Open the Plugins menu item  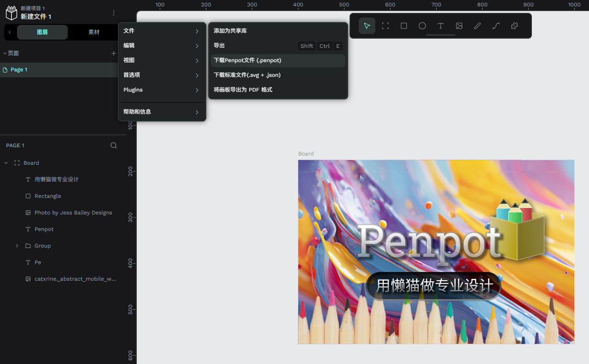tap(162, 90)
